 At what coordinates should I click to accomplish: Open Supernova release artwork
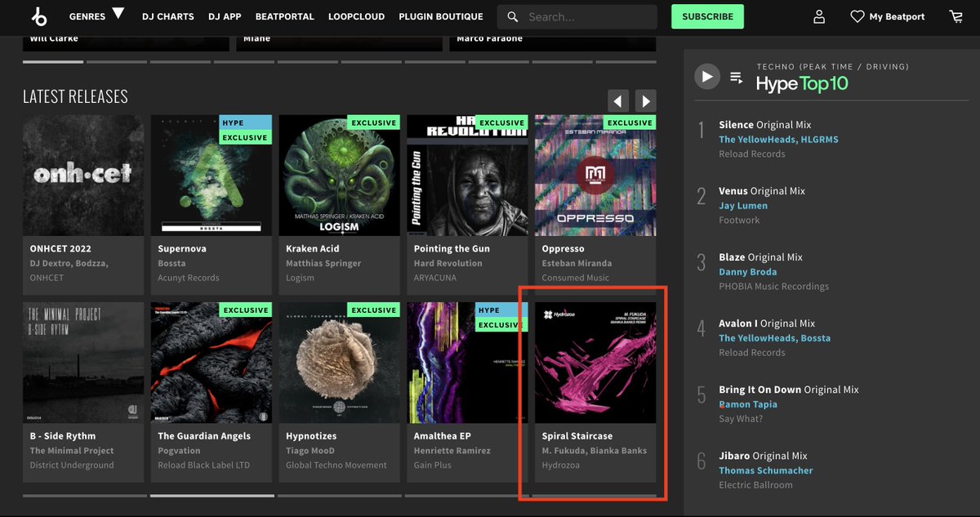coord(212,175)
